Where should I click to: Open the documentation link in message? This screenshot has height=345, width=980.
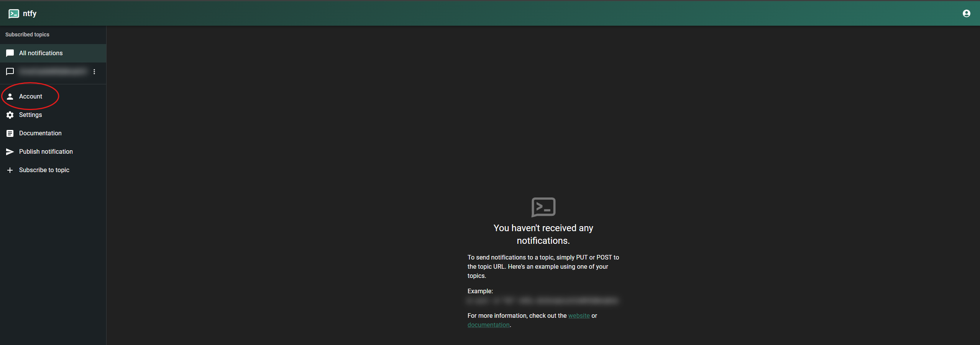pos(488,325)
